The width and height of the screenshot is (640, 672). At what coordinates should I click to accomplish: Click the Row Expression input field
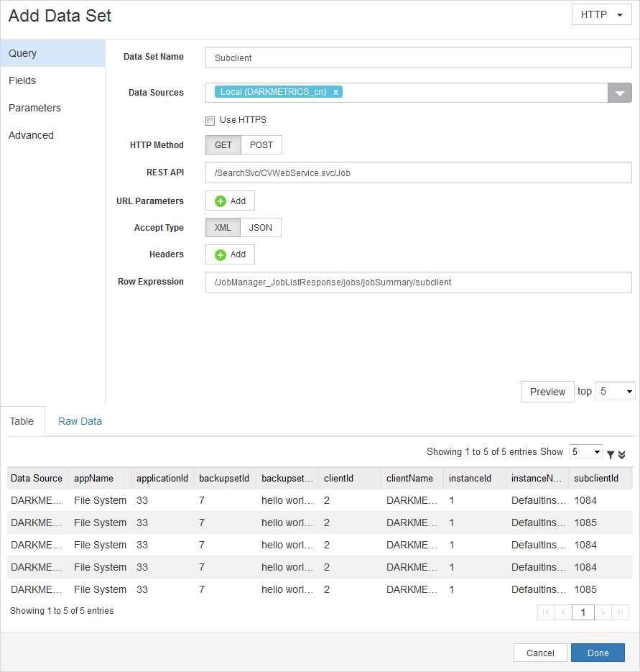[419, 282]
